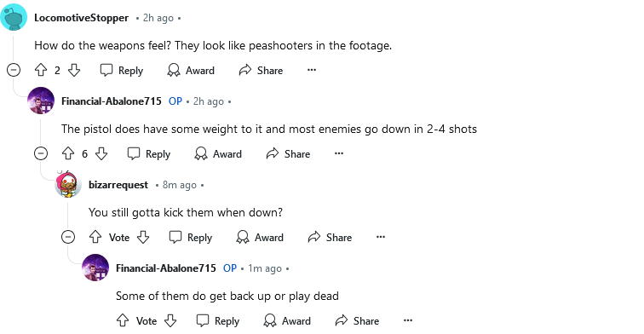Open more options on bizarrequest's comment

[x=381, y=237]
